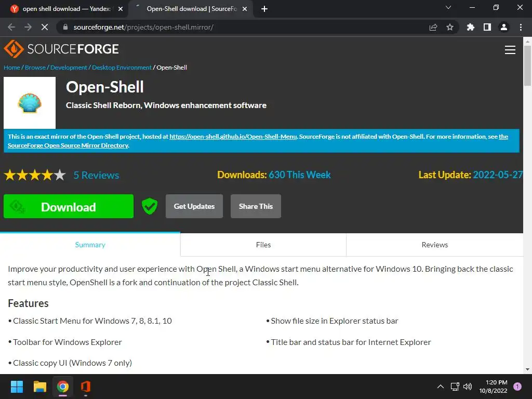
Task: Open the Development breadcrumb link
Action: (69, 68)
